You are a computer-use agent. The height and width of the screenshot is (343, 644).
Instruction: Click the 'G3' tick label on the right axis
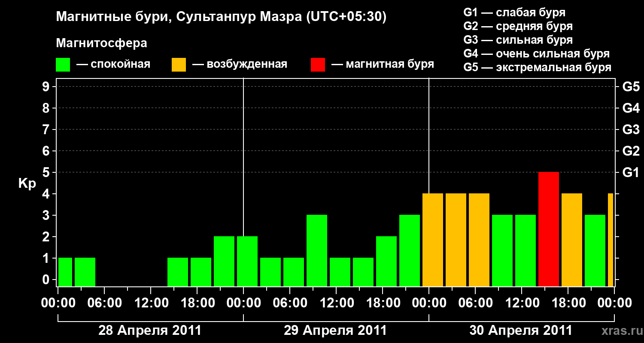click(631, 129)
